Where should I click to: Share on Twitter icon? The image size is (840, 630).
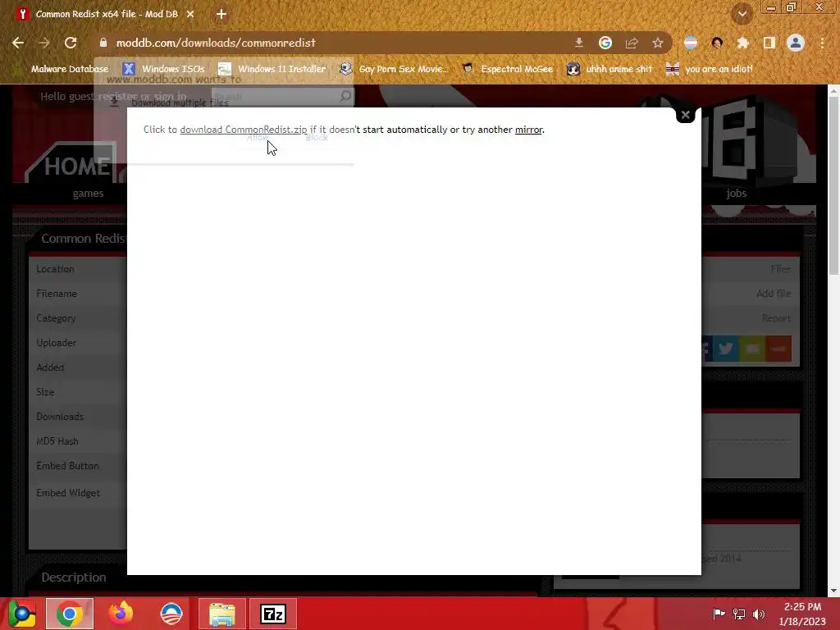726,349
